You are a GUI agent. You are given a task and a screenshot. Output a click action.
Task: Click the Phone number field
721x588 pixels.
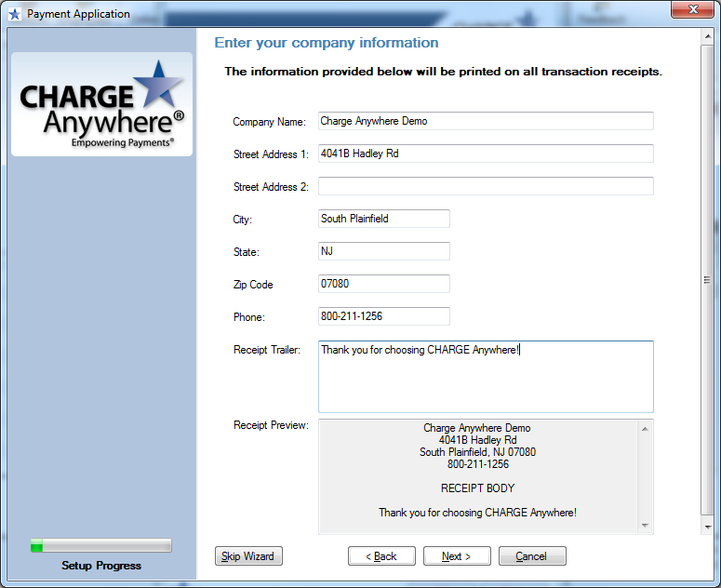pos(383,316)
